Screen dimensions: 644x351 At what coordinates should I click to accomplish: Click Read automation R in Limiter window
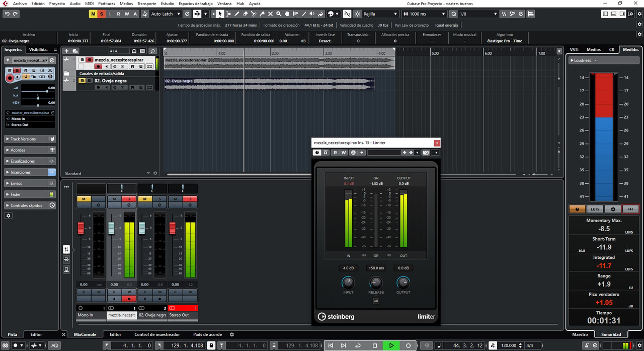click(335, 153)
